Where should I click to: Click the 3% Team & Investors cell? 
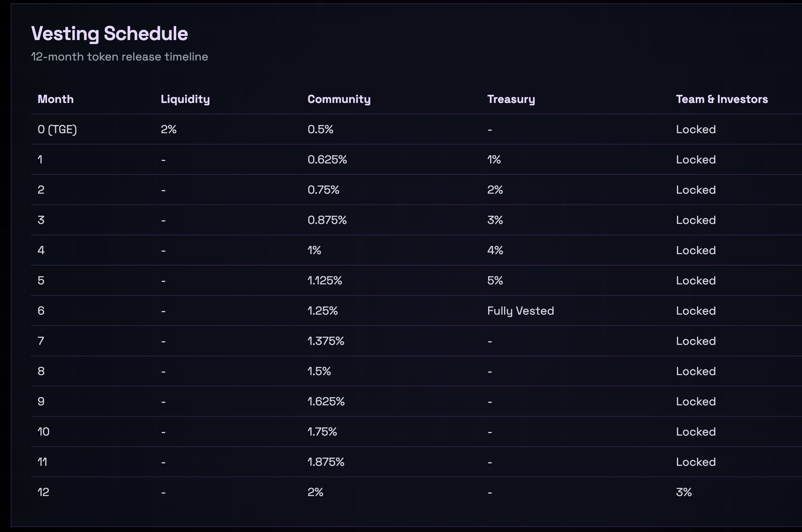[x=683, y=492]
